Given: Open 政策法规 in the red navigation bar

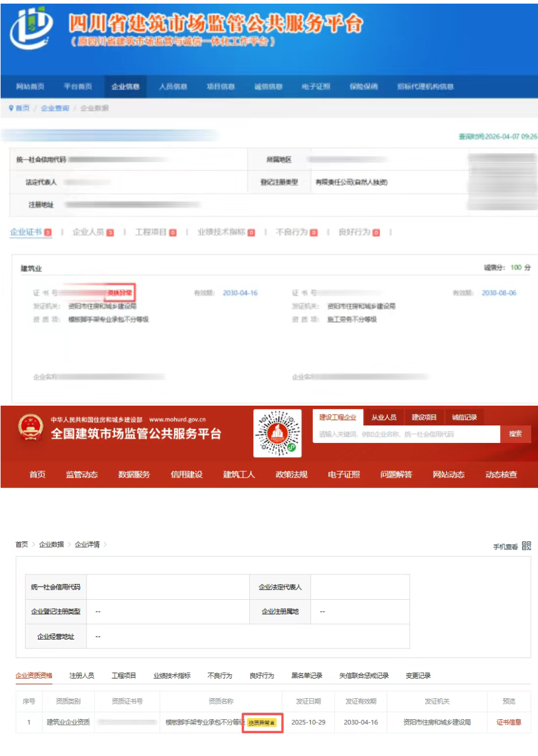Looking at the screenshot, I should tap(291, 474).
